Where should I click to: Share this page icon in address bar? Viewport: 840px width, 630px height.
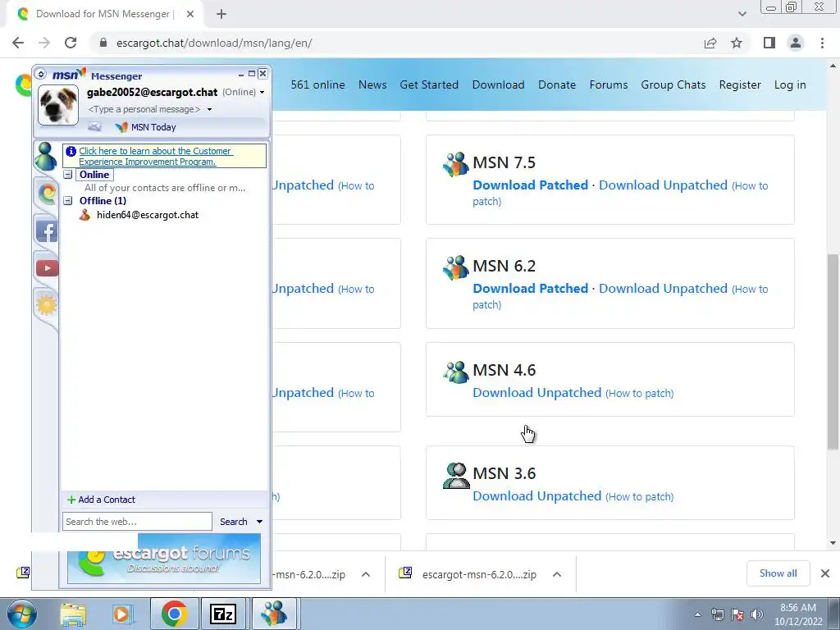coord(710,43)
